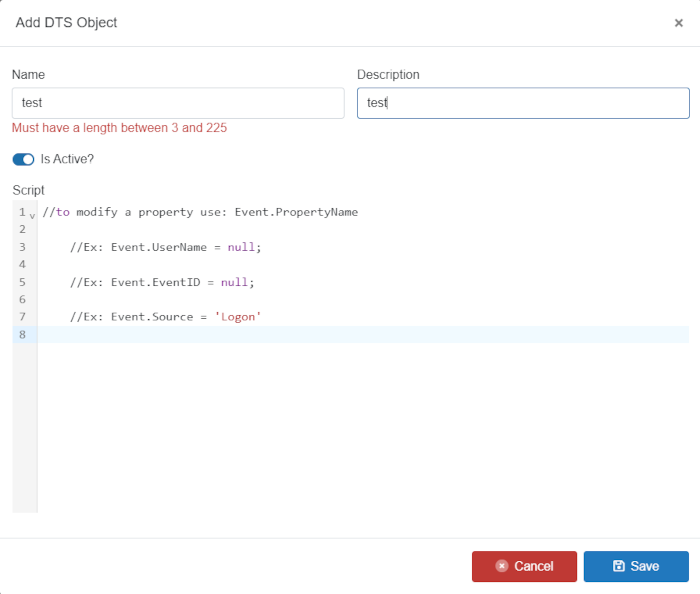
Task: Click the Cancel button
Action: (524, 566)
